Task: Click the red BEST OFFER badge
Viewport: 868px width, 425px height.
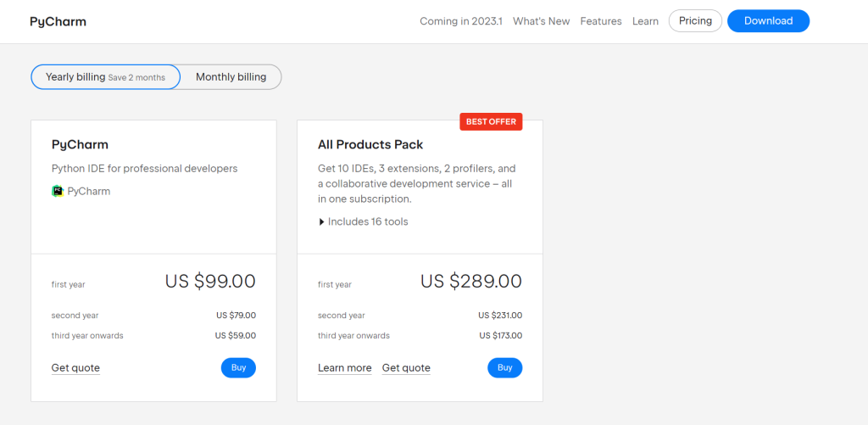Action: tap(491, 121)
